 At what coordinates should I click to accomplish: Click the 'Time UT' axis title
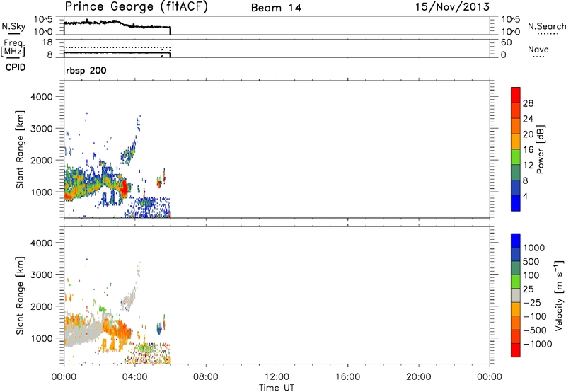click(x=277, y=387)
